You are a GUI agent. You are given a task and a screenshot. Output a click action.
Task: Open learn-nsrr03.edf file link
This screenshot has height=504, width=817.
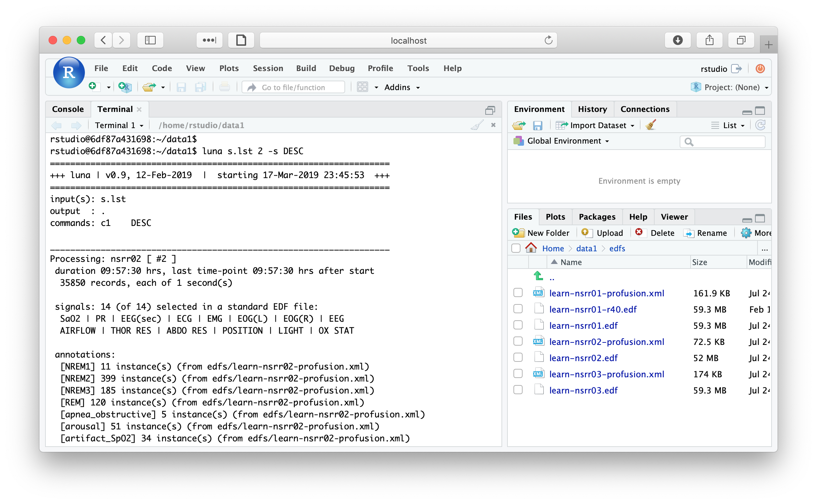(583, 390)
